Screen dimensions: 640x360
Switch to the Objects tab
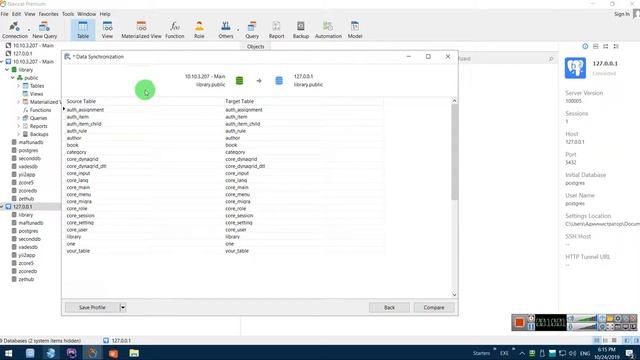pyautogui.click(x=256, y=47)
